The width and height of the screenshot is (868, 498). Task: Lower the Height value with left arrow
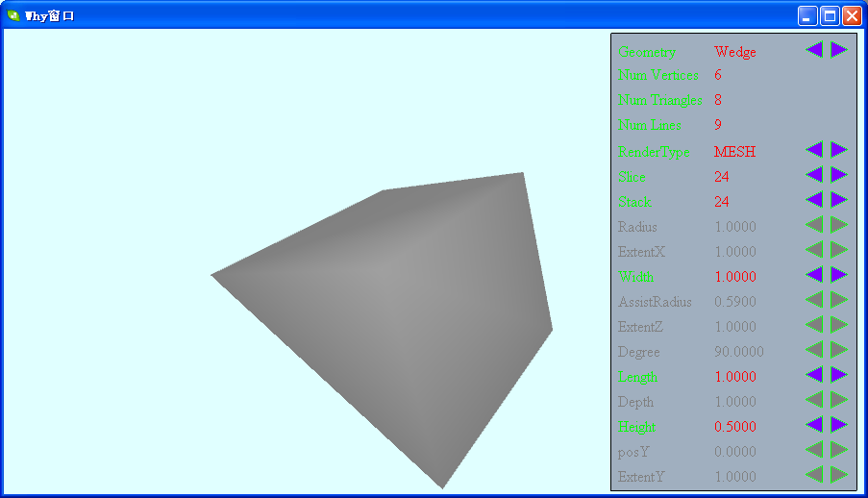click(814, 425)
